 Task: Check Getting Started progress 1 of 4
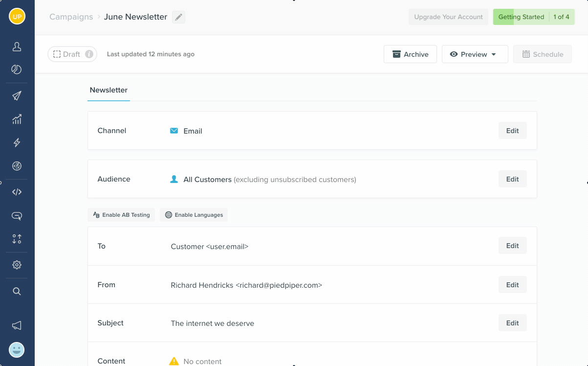(x=562, y=17)
